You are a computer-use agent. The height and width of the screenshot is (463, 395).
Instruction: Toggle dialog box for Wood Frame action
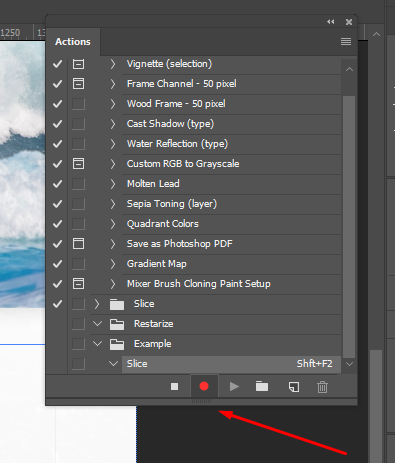[78, 104]
